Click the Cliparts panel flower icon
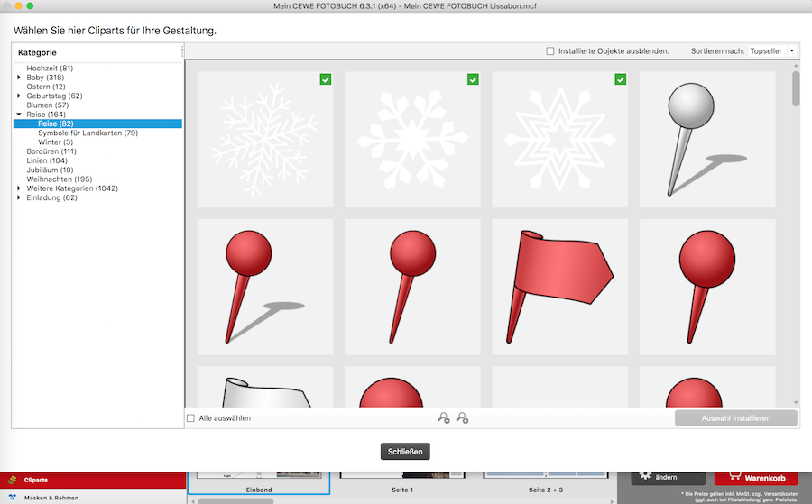The image size is (812, 504). point(12,480)
